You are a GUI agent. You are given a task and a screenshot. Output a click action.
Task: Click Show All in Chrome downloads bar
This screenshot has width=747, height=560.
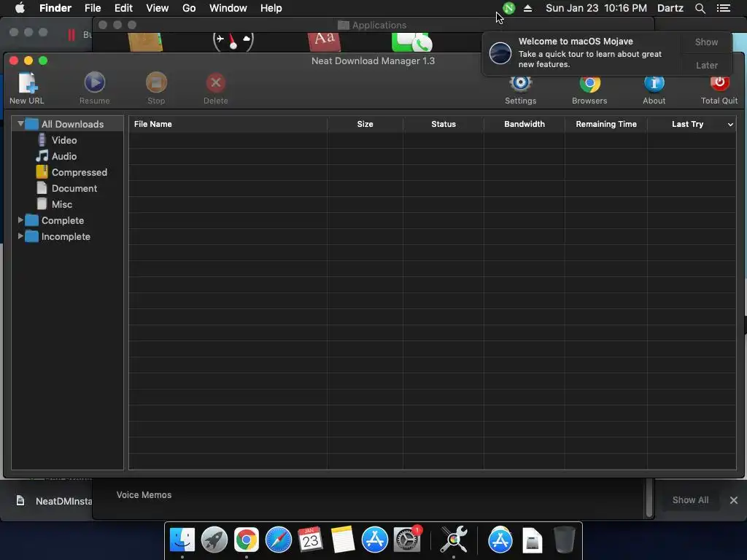pos(690,500)
